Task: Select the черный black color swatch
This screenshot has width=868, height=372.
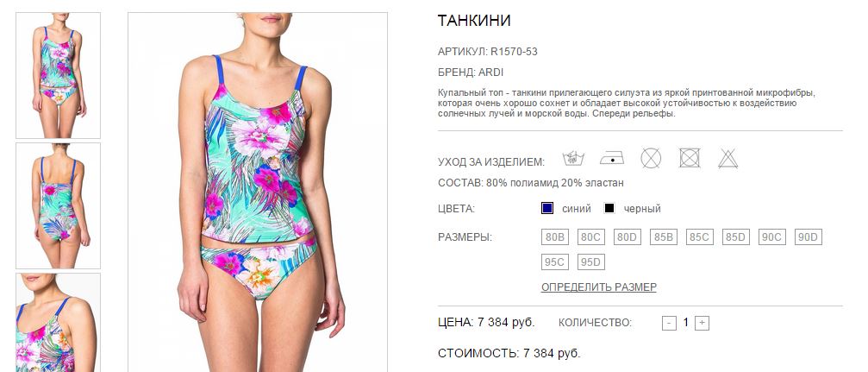Action: 609,209
